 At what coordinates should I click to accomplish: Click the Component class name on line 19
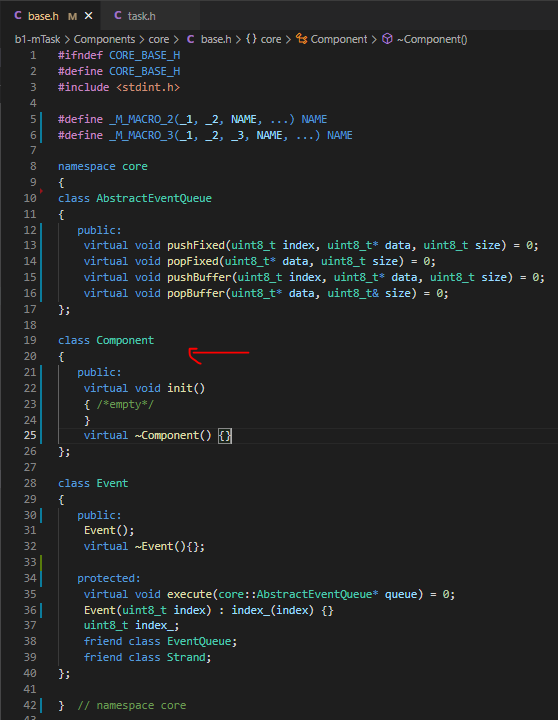tap(125, 340)
